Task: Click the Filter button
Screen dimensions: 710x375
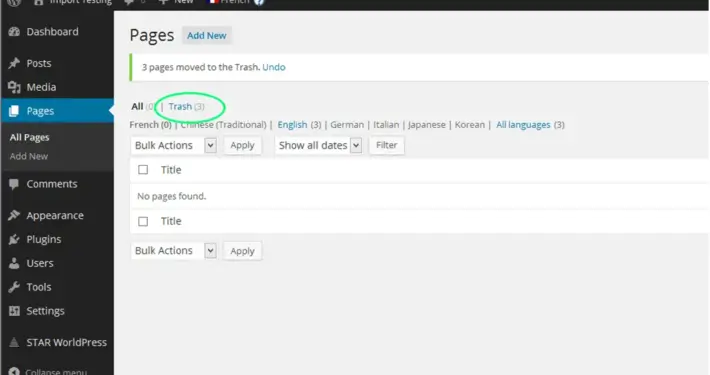Action: click(x=387, y=145)
